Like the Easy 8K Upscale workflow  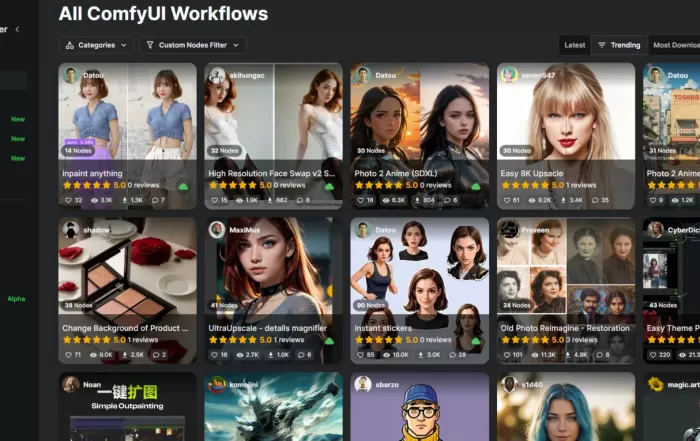507,200
